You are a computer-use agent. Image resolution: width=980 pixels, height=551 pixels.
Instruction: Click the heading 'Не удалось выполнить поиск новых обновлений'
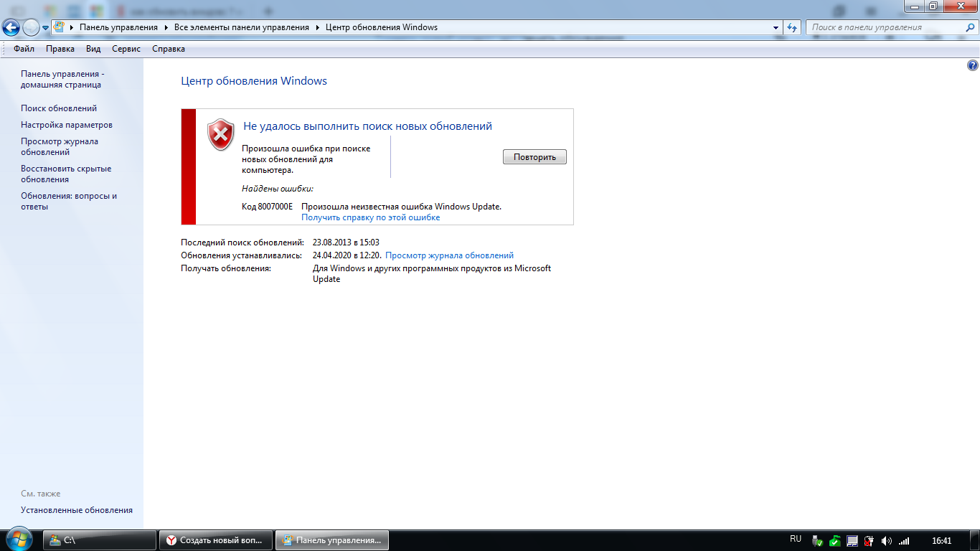pyautogui.click(x=367, y=126)
